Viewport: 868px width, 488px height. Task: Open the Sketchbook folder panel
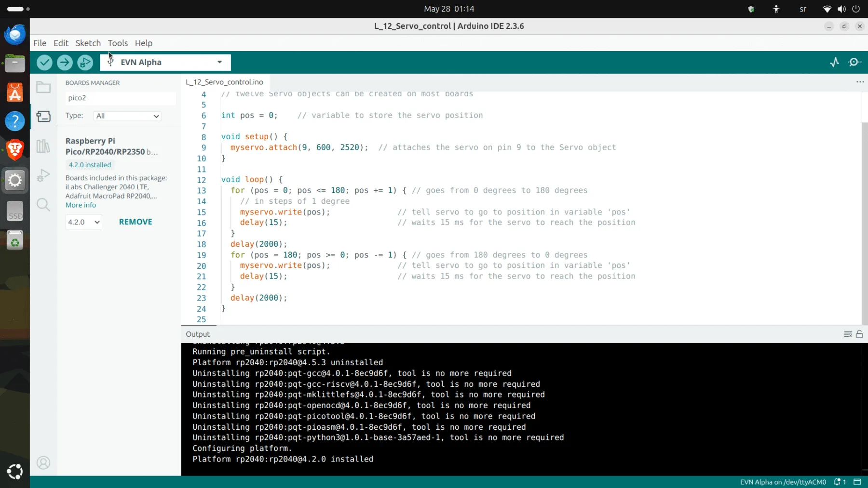[x=43, y=87]
